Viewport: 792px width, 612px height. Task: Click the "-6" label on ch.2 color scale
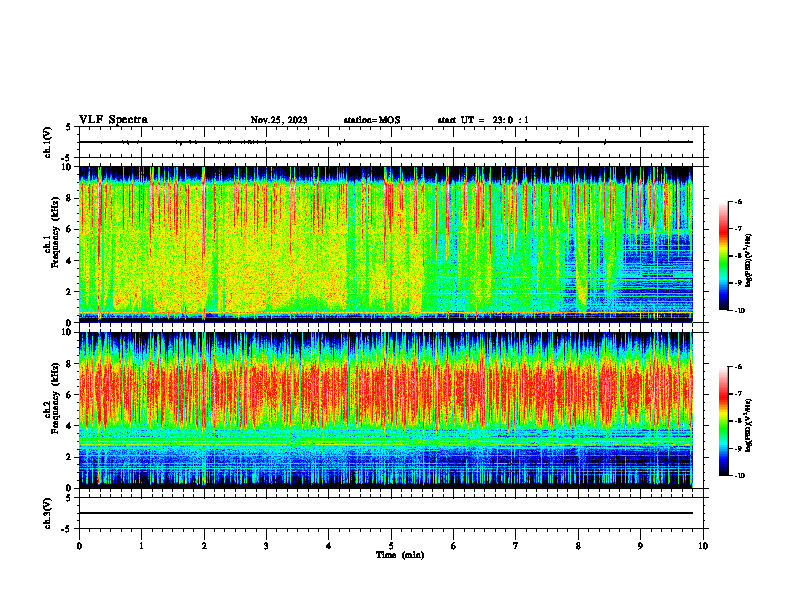tap(738, 367)
